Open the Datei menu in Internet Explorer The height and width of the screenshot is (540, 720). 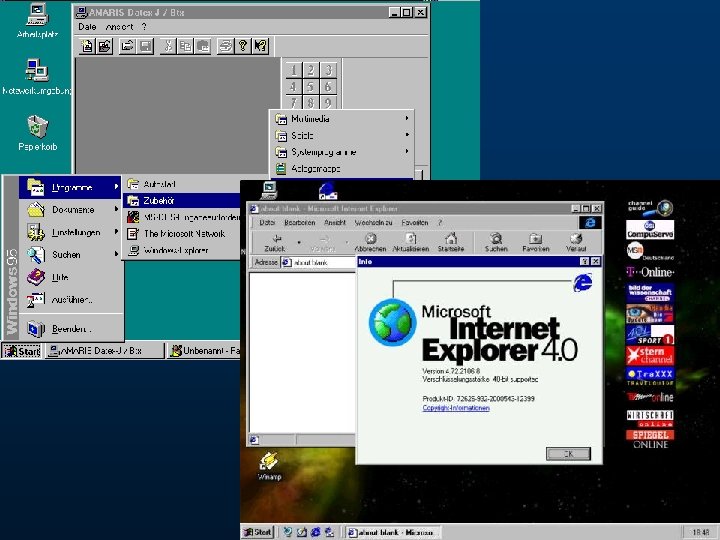pyautogui.click(x=267, y=223)
